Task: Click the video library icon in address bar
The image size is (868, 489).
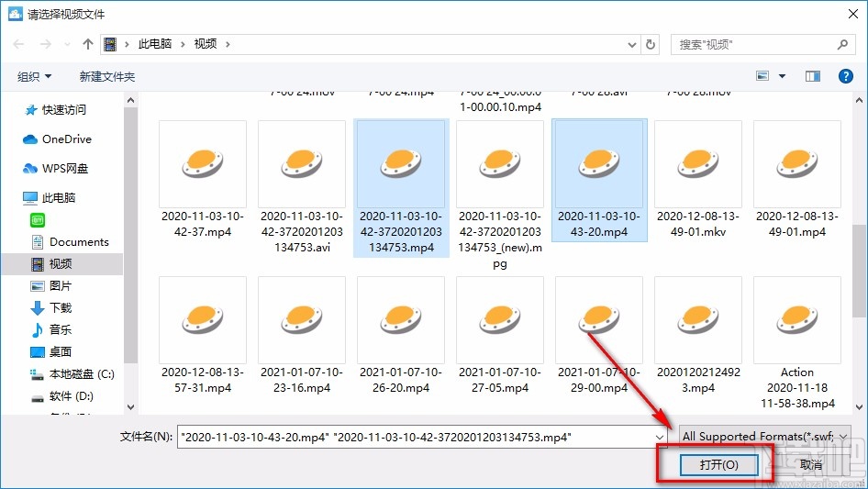Action: coord(110,44)
